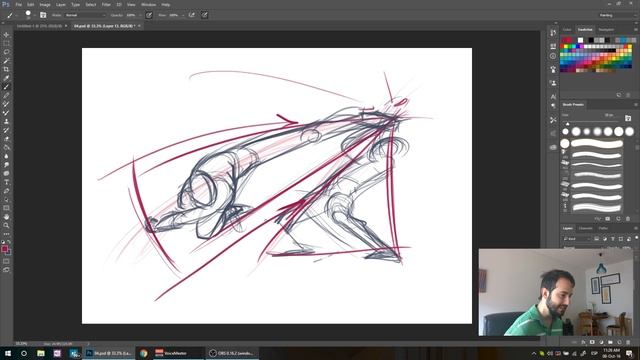Open the Flow slider dropdown arrow

click(182, 15)
